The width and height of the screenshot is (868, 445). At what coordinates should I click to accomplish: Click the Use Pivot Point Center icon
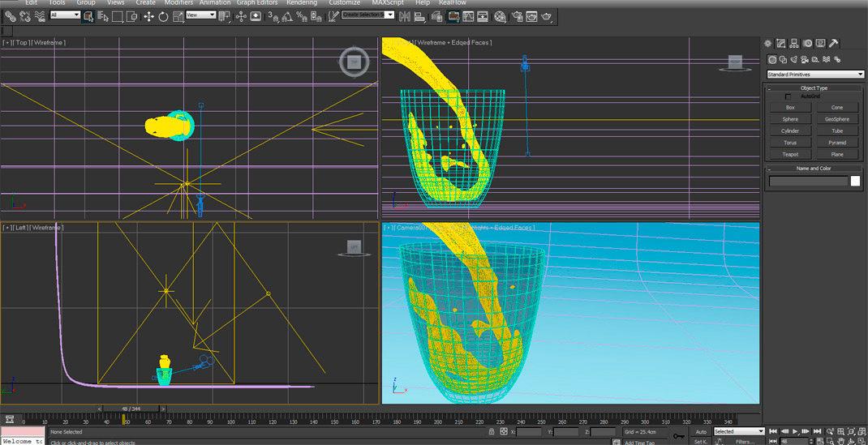tap(224, 16)
